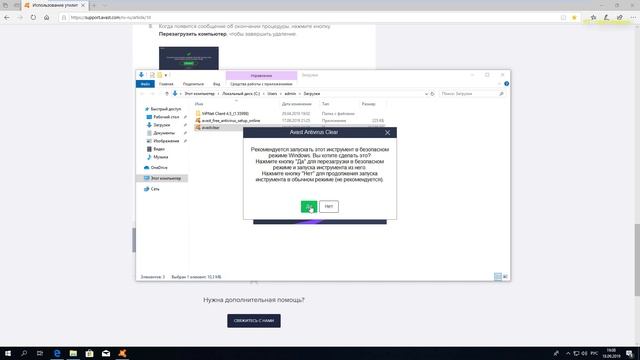Click the Нет button in dialog
Viewport: 640px width, 360px height.
coord(329,207)
